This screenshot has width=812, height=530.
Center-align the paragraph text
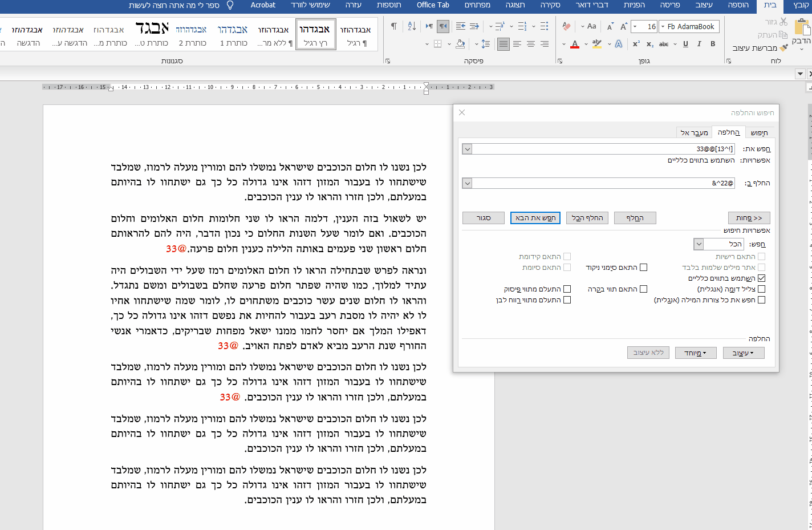531,44
